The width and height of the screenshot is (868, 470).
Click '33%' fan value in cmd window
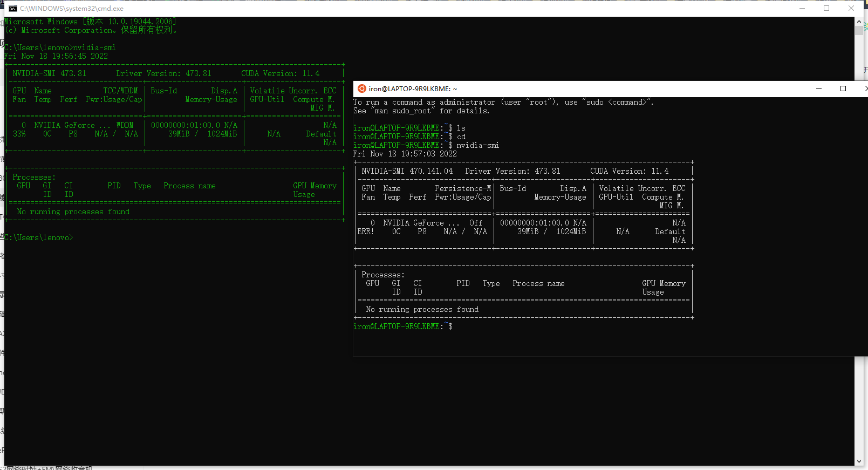point(19,134)
